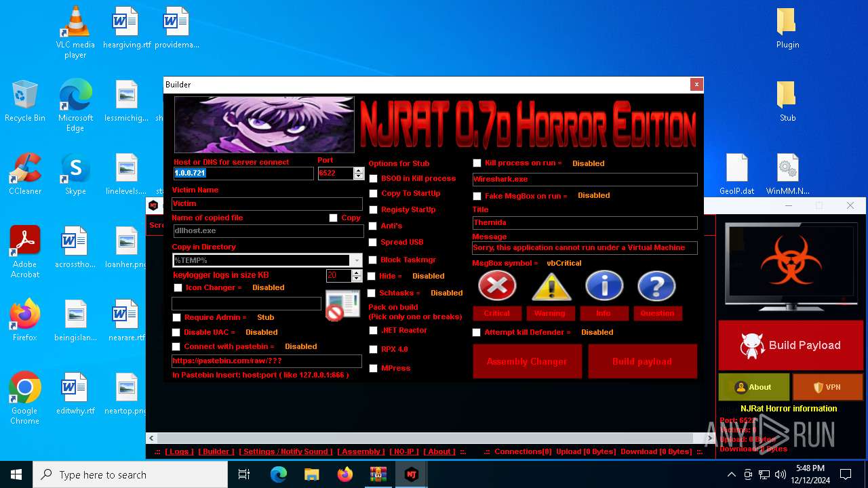Image resolution: width=868 pixels, height=488 pixels.
Task: Switch to the Builder tab
Action: (x=216, y=451)
